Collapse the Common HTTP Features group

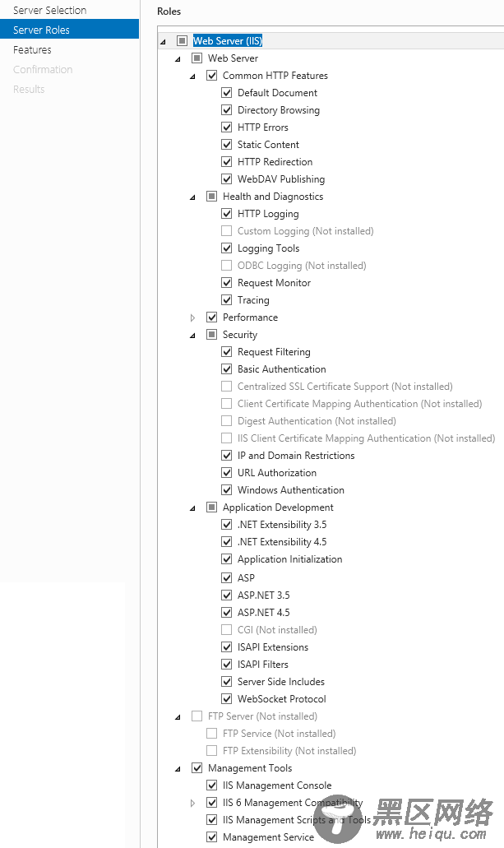pyautogui.click(x=193, y=76)
